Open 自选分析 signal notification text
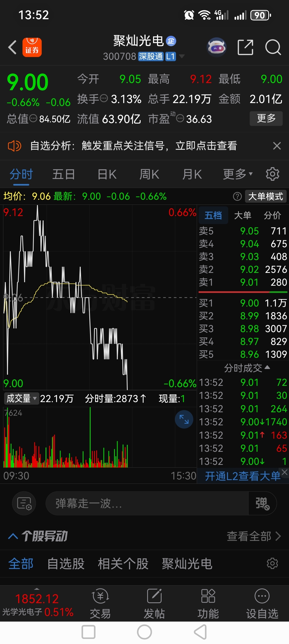Image resolution: width=289 pixels, height=644 pixels. 134,146
